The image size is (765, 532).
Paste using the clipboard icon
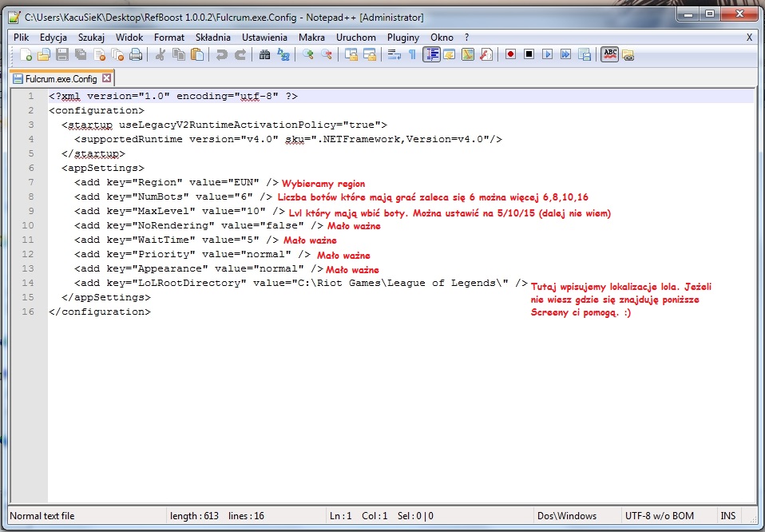(197, 54)
